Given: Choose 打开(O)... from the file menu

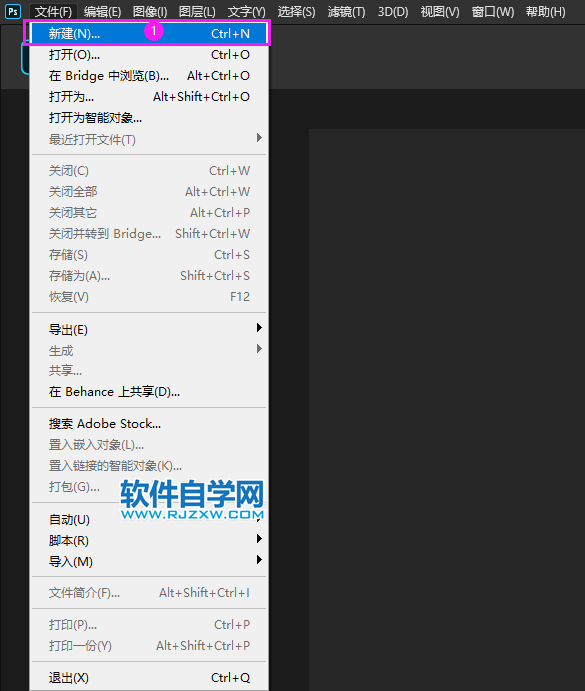Looking at the screenshot, I should click(x=149, y=55).
